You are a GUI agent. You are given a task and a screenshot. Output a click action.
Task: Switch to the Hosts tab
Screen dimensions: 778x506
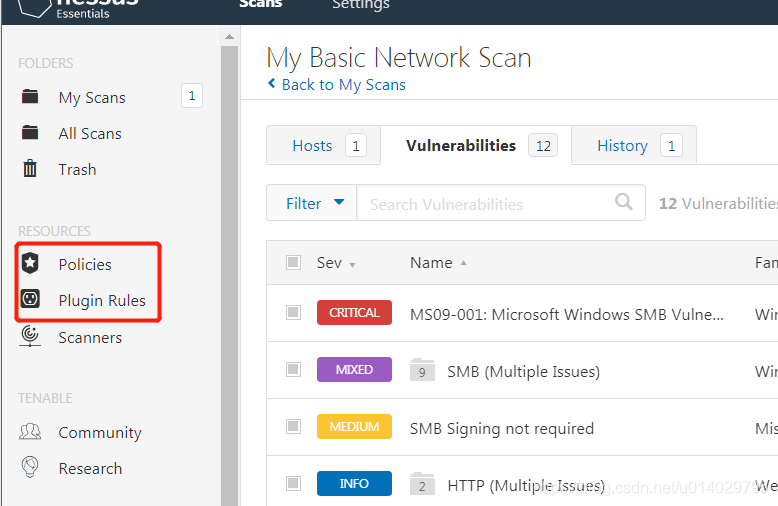pos(324,145)
